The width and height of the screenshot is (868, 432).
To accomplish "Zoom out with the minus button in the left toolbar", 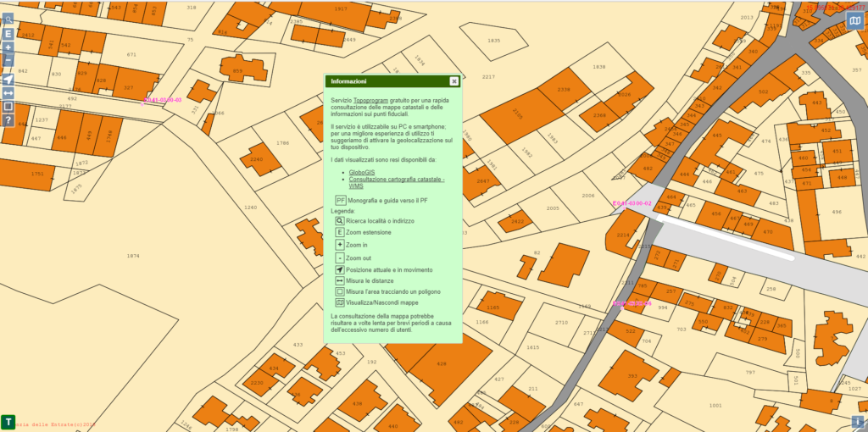I will click(8, 60).
